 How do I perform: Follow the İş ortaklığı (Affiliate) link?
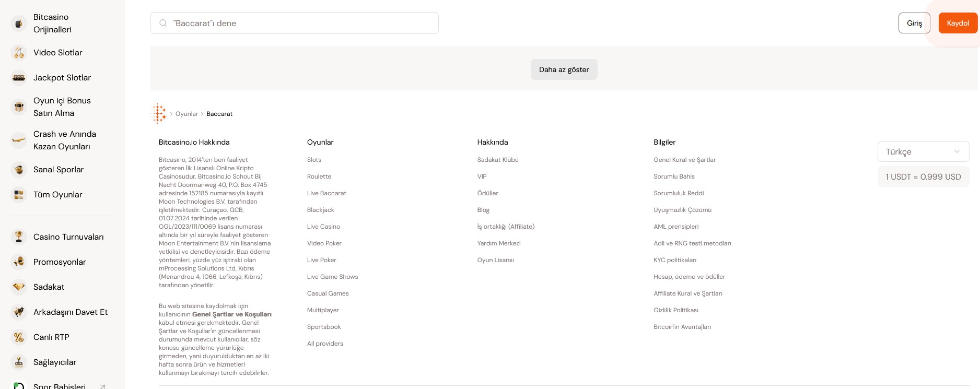506,227
